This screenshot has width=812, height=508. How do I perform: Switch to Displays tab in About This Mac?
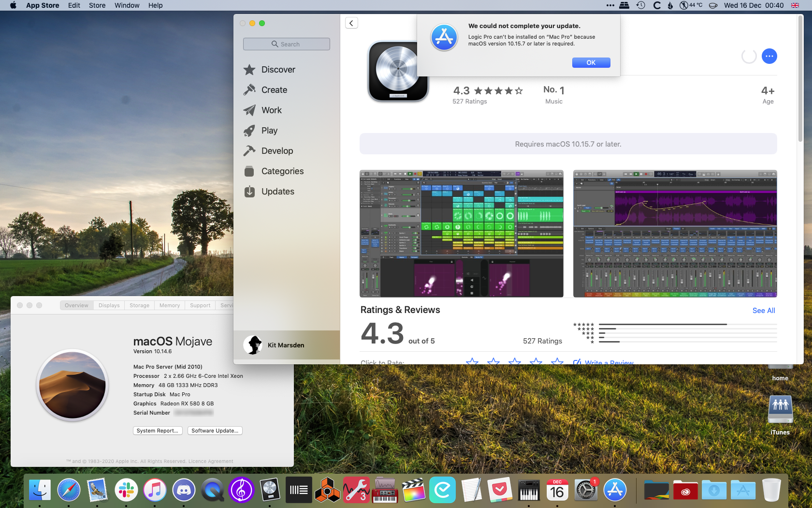click(x=109, y=305)
